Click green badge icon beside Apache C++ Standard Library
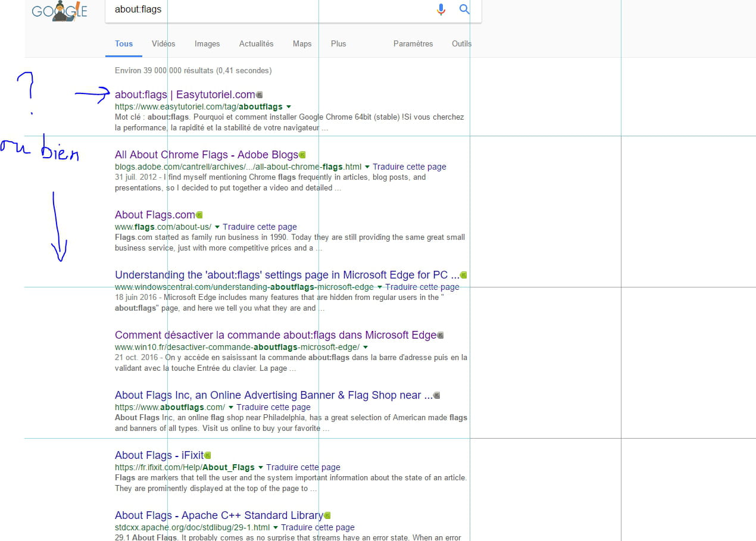The image size is (756, 541). 327,515
